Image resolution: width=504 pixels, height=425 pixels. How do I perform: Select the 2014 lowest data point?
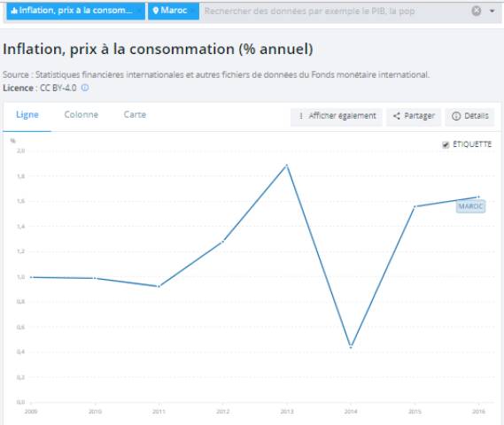point(351,347)
